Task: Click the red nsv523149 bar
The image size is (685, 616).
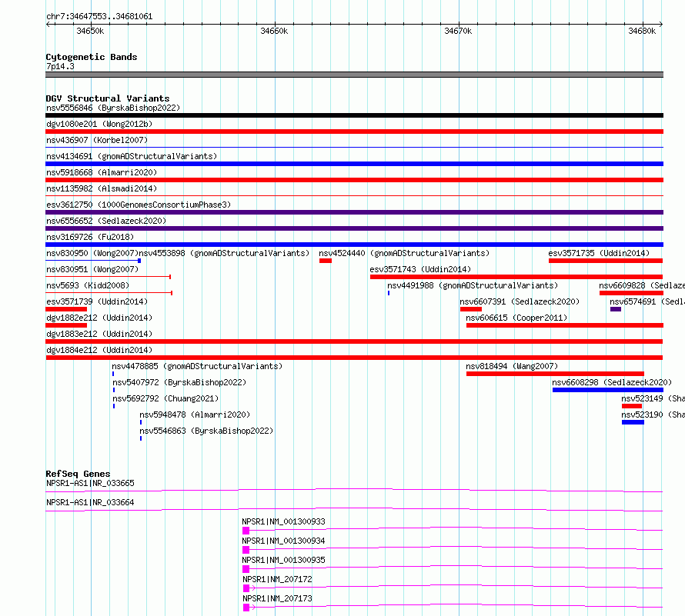Action: tap(632, 406)
